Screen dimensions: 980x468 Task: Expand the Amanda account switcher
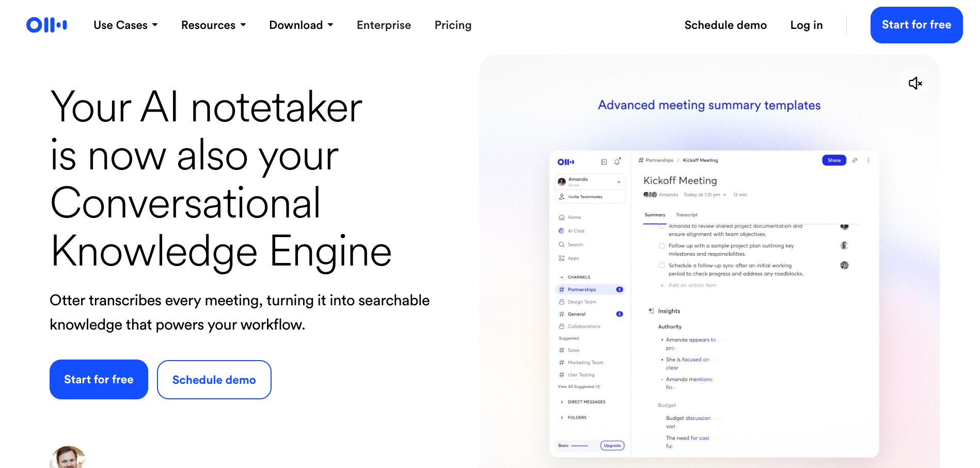tap(590, 181)
